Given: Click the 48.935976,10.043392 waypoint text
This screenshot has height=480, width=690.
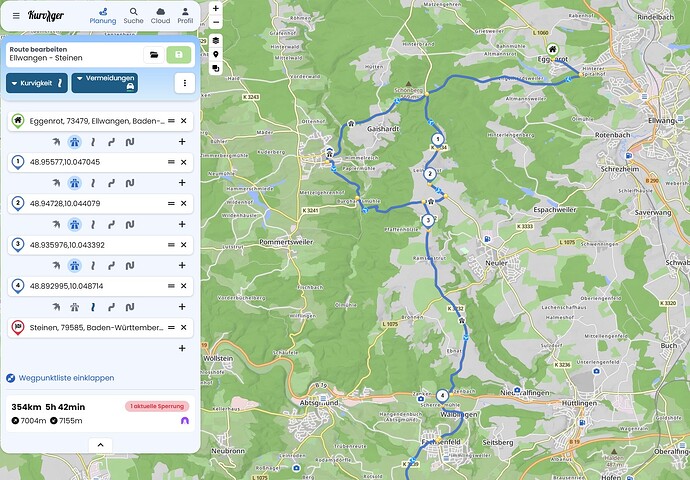Looking at the screenshot, I should pyautogui.click(x=67, y=245).
